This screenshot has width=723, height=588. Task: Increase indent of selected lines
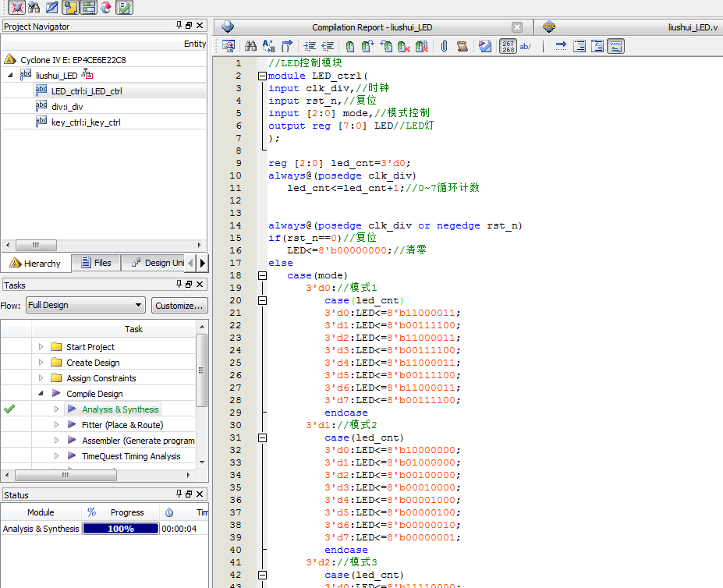310,46
